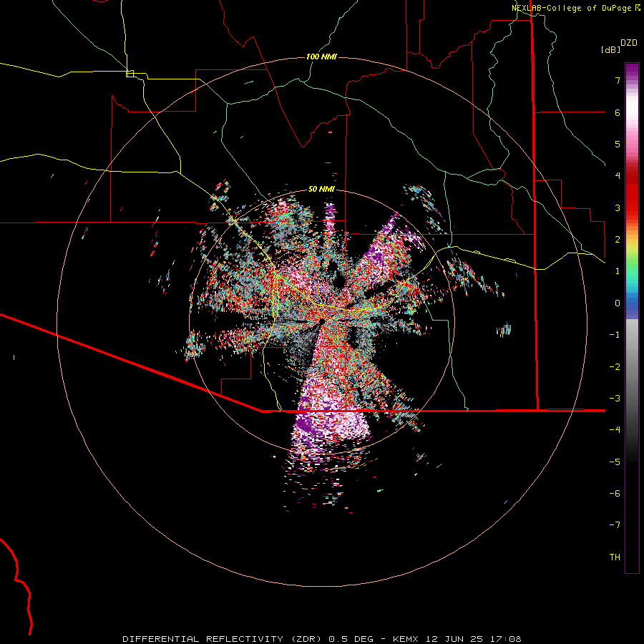
Task: Click the color scale value -3
Action: point(615,399)
